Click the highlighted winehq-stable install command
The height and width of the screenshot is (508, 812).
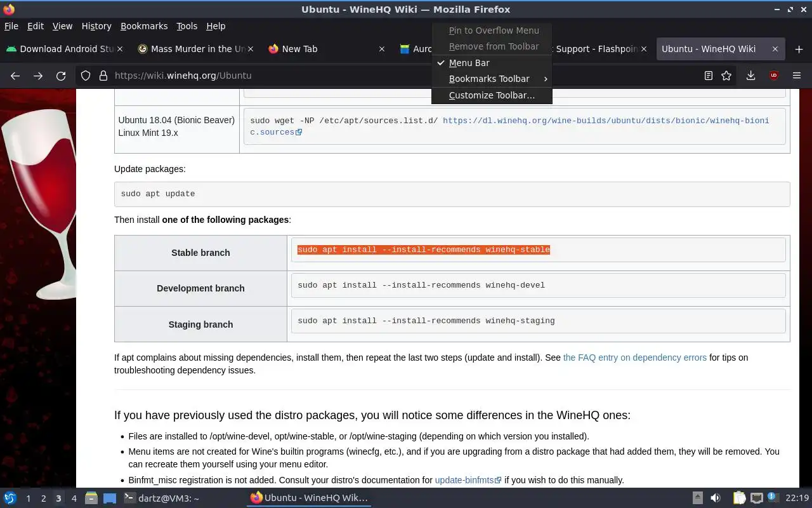click(424, 250)
